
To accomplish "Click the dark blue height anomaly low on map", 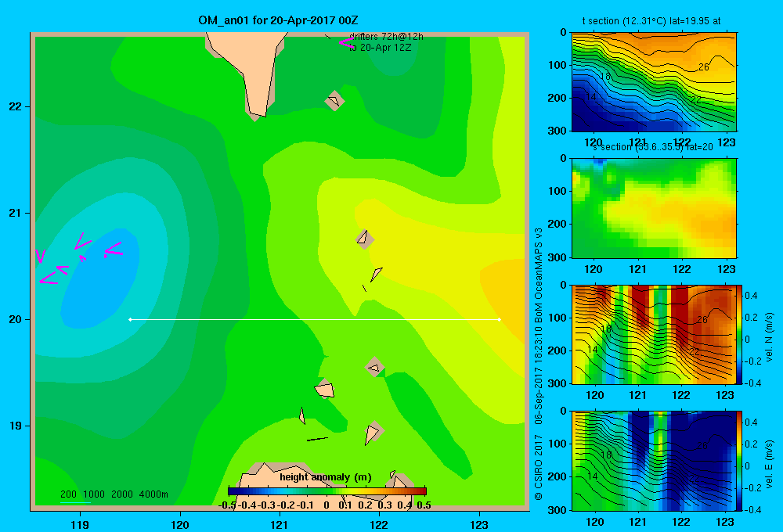I will pos(100,279).
